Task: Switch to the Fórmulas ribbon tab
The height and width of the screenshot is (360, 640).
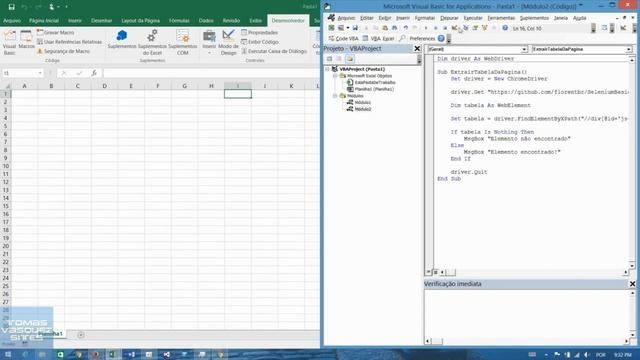Action: [179, 20]
